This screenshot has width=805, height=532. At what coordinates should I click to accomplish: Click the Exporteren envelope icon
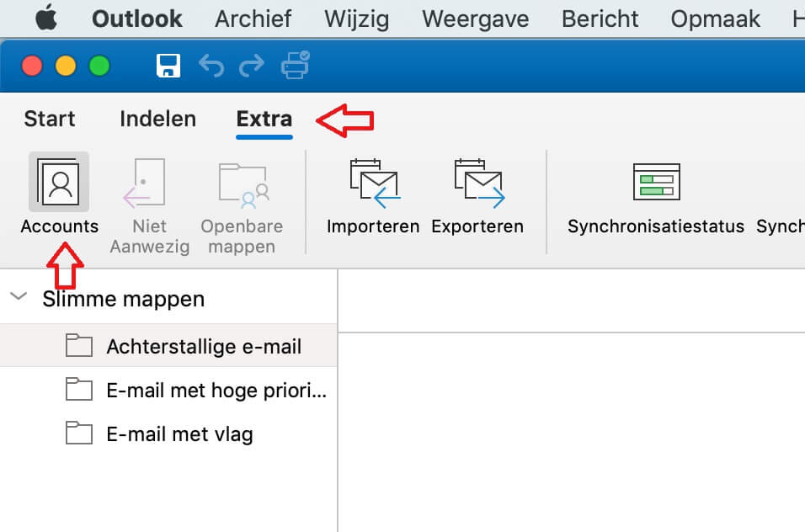(479, 184)
